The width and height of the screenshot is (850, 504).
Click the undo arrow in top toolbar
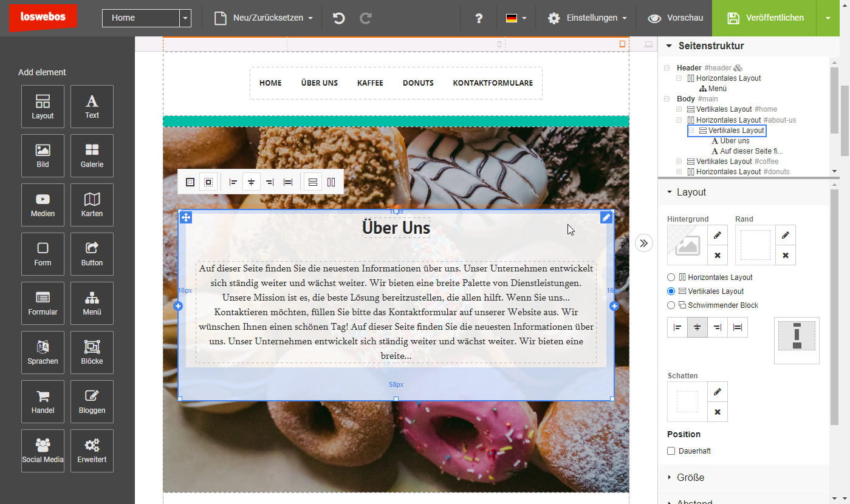pos(339,18)
